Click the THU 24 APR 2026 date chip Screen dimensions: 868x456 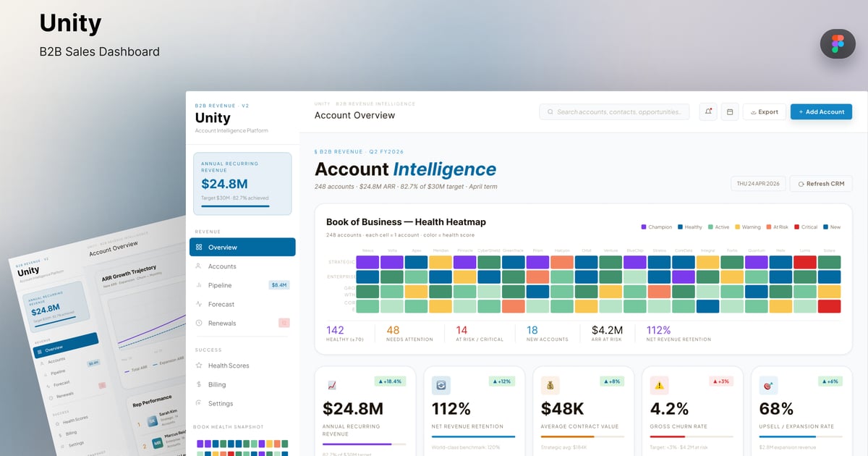757,184
